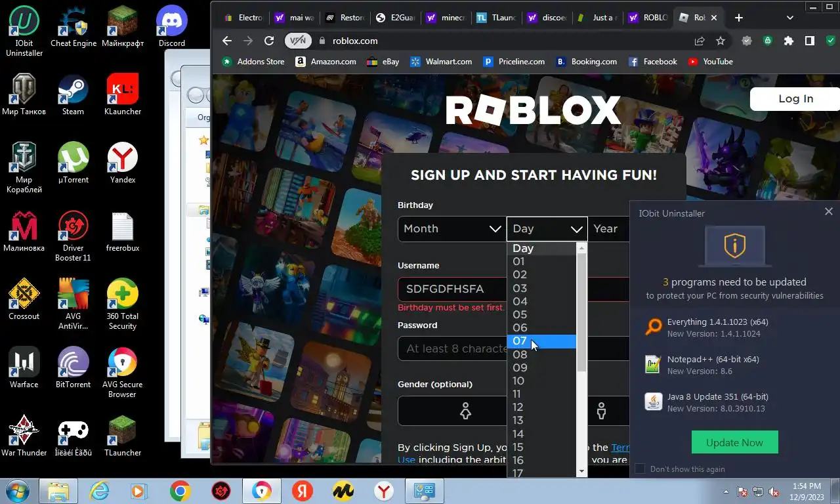Open a new browser tab
Image resolution: width=840 pixels, height=504 pixels.
[x=739, y=18]
